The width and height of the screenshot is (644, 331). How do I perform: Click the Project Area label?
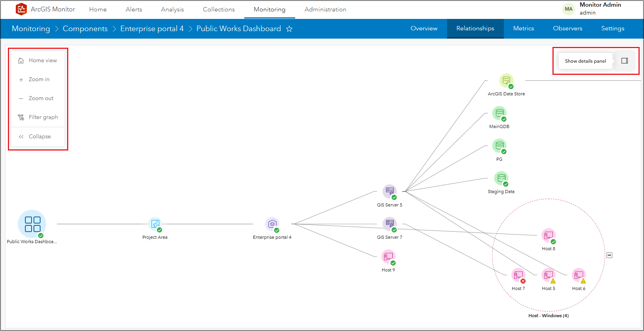click(155, 237)
